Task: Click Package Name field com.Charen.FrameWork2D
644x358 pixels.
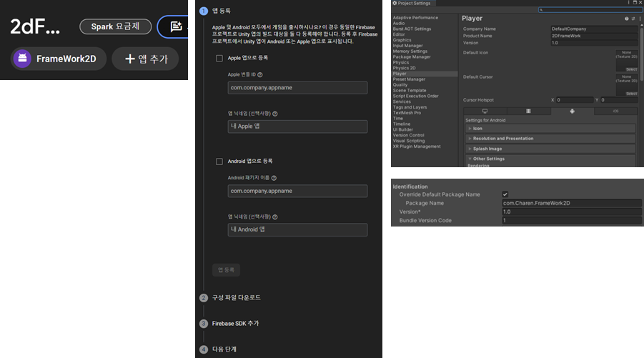Action: click(572, 203)
